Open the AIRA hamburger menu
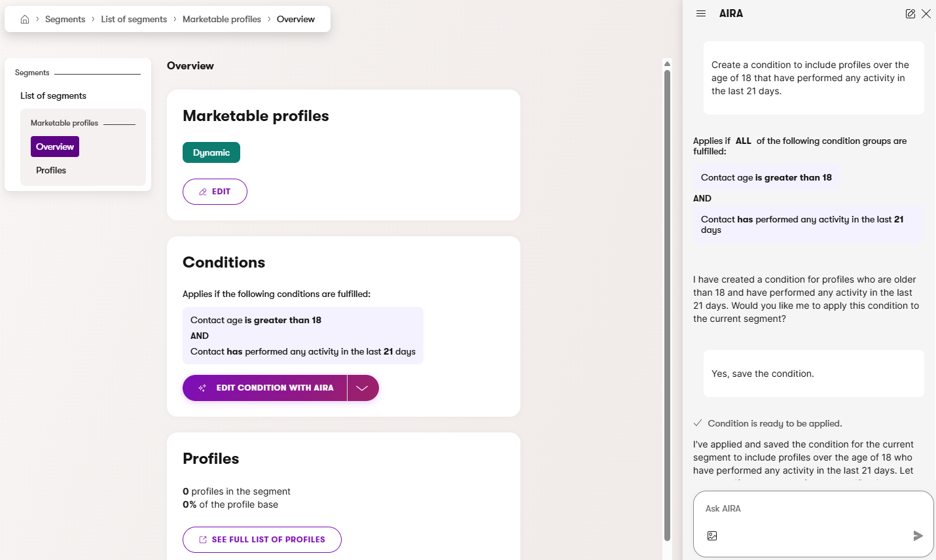The width and height of the screenshot is (936, 560). tap(701, 14)
